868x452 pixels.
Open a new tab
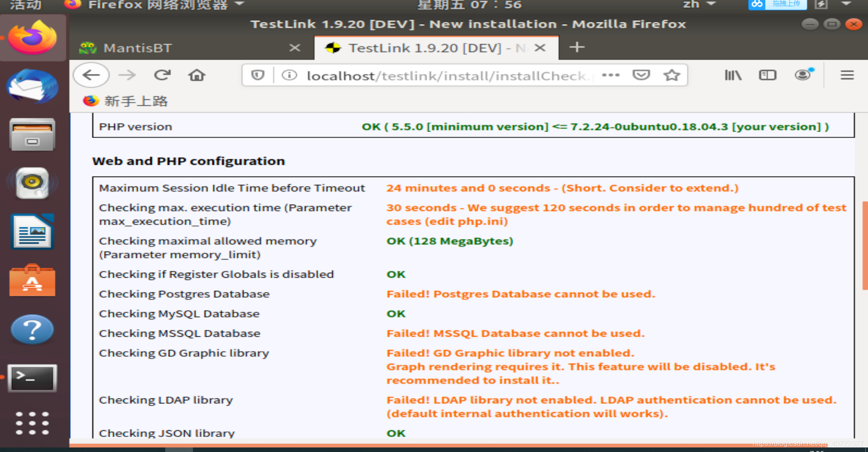coord(577,47)
